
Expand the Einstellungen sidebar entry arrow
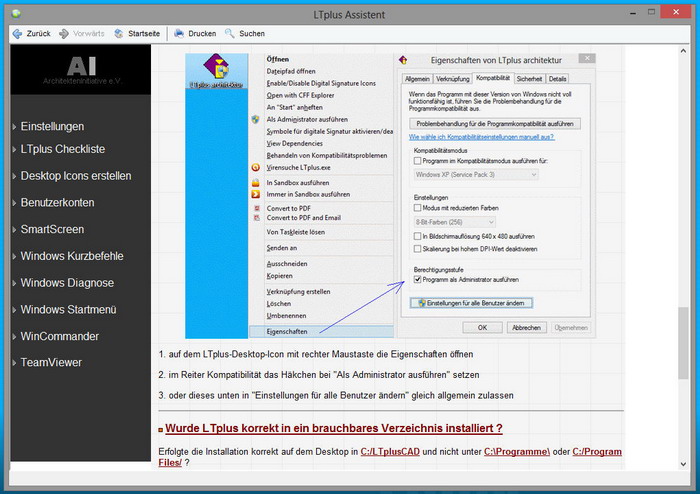coord(14,127)
